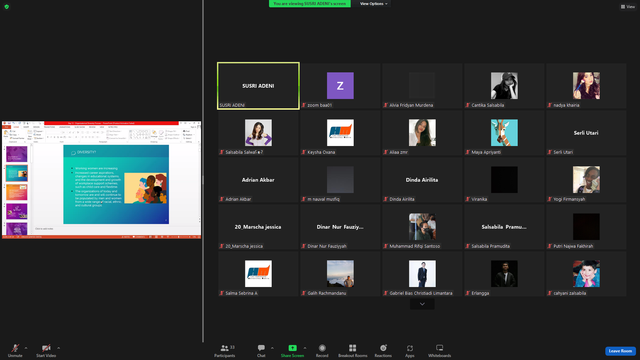The height and width of the screenshot is (360, 640).
Task: Select Muhammad Rifqi Santoso's participant tile
Action: [x=422, y=227]
